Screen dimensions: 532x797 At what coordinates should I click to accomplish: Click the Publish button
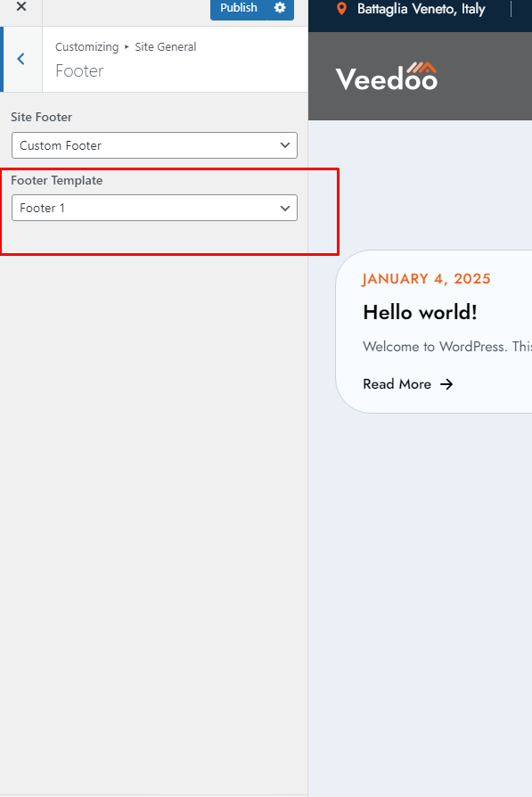point(239,8)
